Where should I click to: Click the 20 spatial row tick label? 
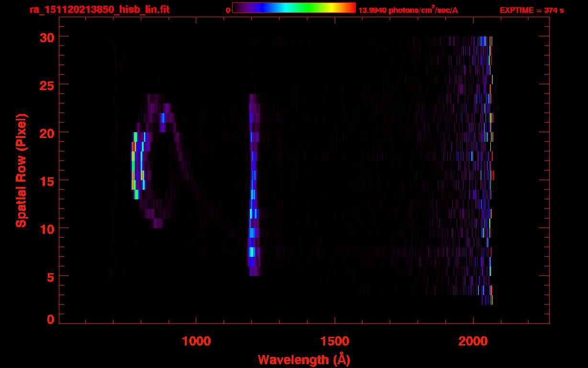[46, 133]
